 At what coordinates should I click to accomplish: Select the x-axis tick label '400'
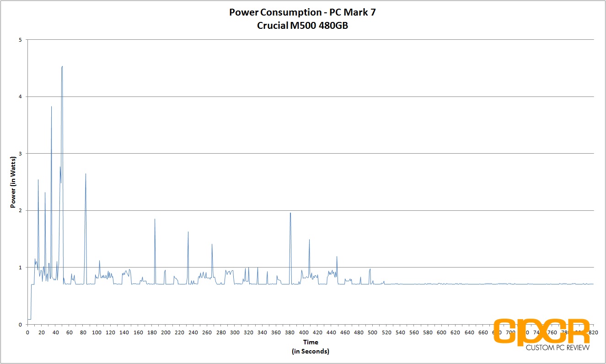(x=304, y=332)
